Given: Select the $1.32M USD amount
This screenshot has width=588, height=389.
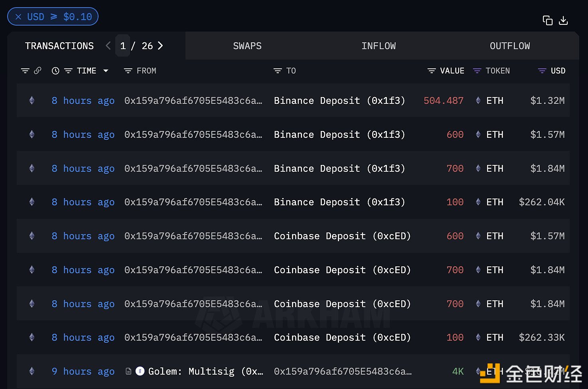Looking at the screenshot, I should pyautogui.click(x=547, y=101).
